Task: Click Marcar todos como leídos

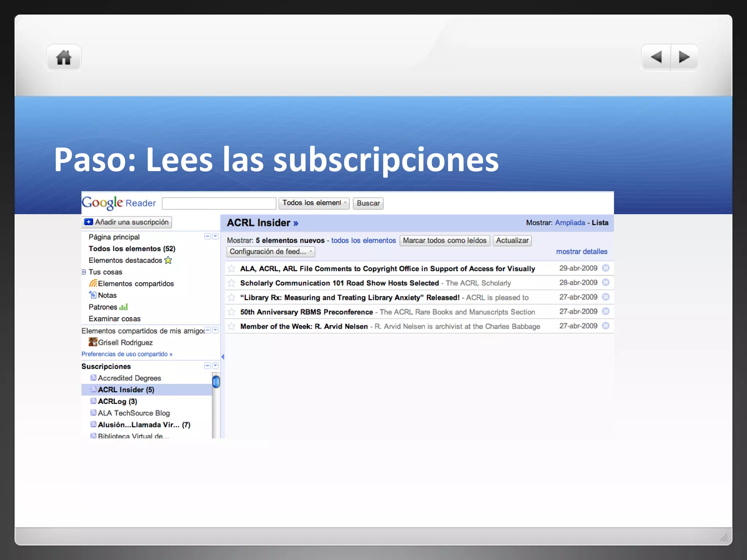Action: (x=445, y=241)
